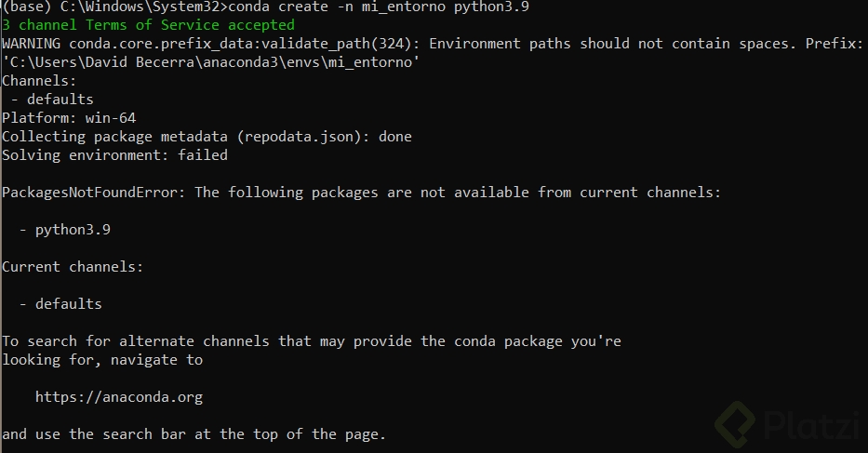Image resolution: width=868 pixels, height=453 pixels.
Task: Click the "- python3.9" missing package entry
Action: (x=65, y=230)
